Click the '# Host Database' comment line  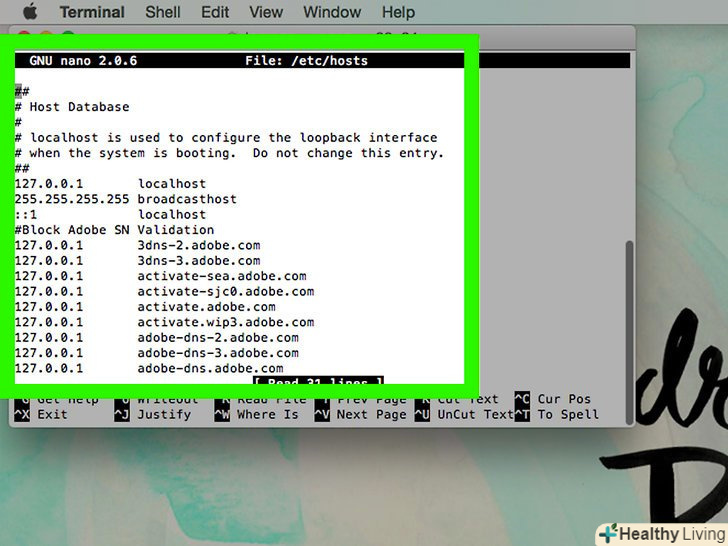pos(72,107)
